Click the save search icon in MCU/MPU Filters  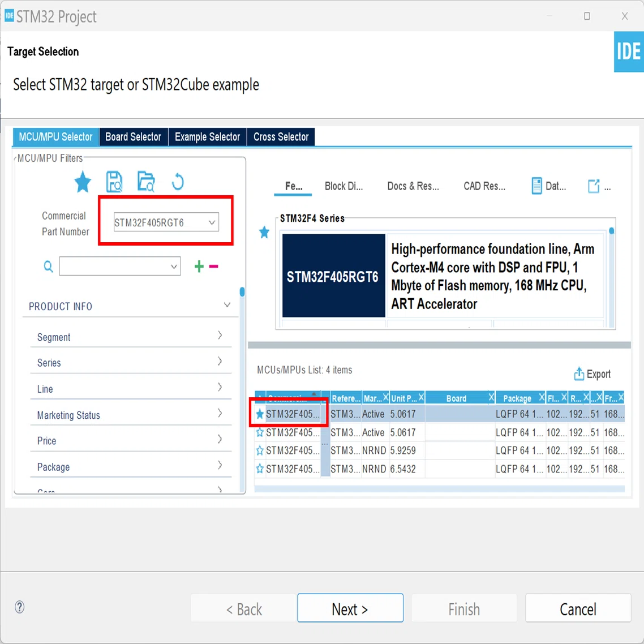[114, 182]
